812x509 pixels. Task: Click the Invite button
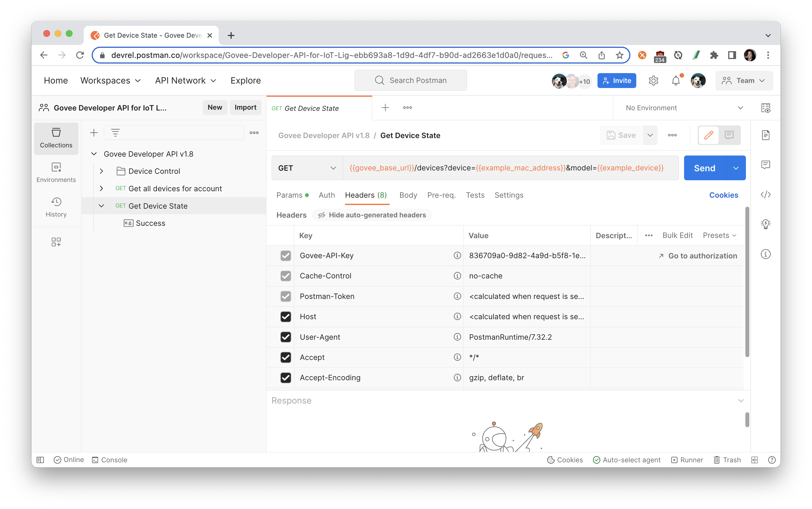(x=617, y=81)
